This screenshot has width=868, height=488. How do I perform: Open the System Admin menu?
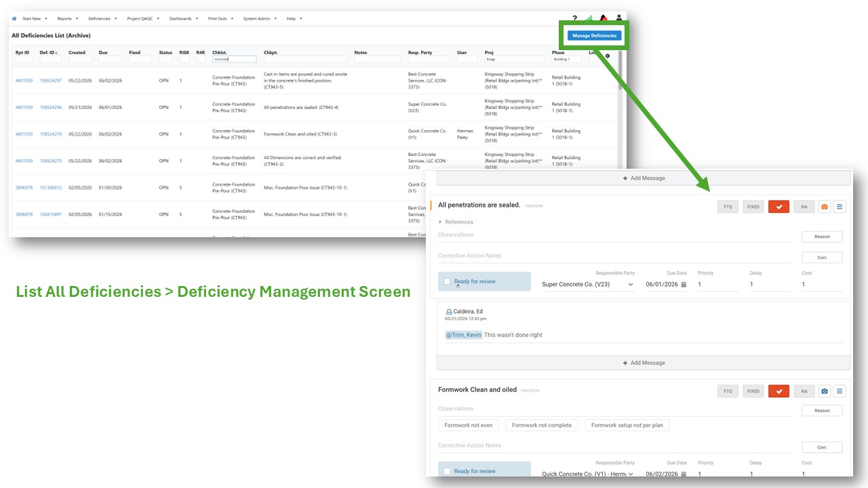[260, 19]
